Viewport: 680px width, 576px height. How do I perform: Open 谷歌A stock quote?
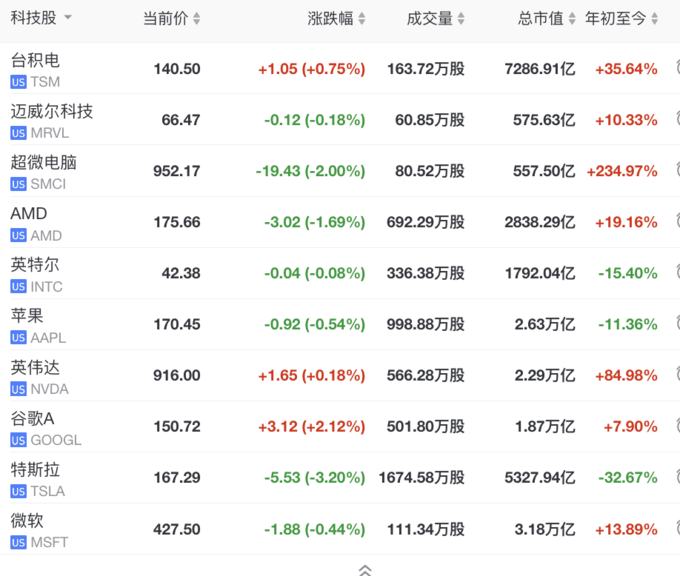click(32, 418)
